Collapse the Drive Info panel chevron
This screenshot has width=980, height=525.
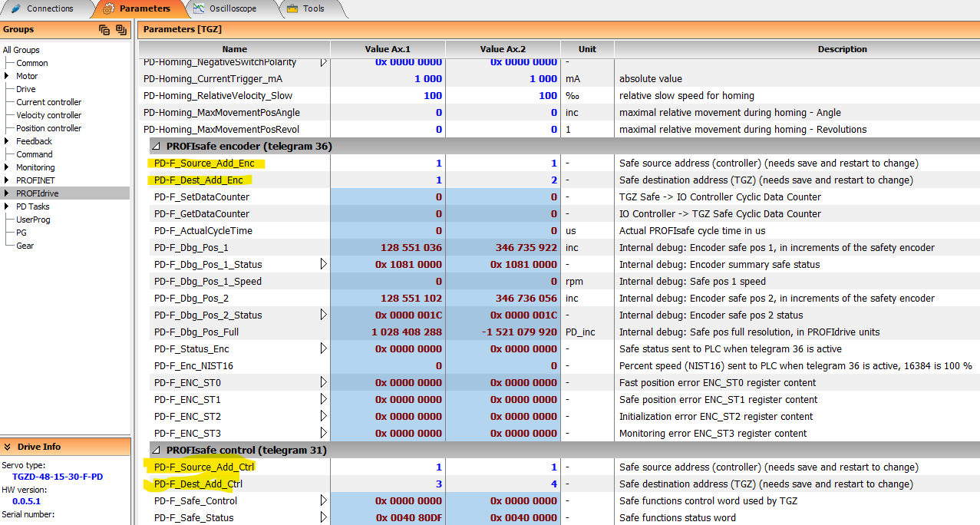coord(8,447)
